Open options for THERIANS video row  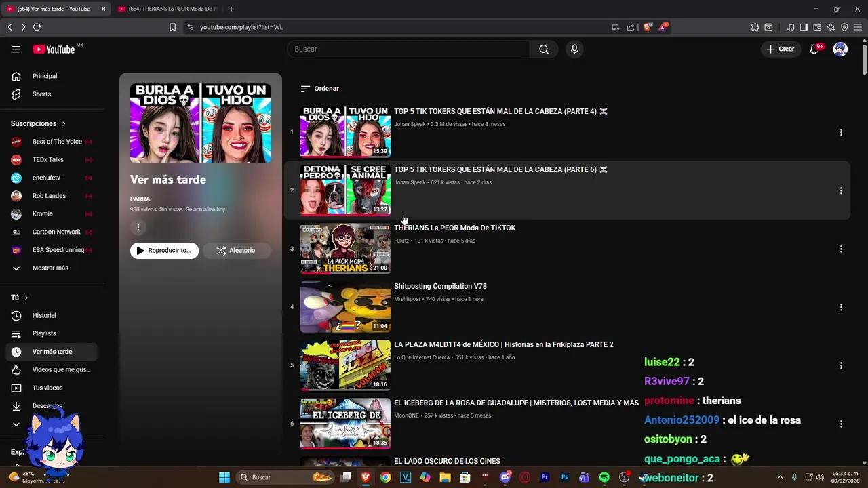click(841, 249)
